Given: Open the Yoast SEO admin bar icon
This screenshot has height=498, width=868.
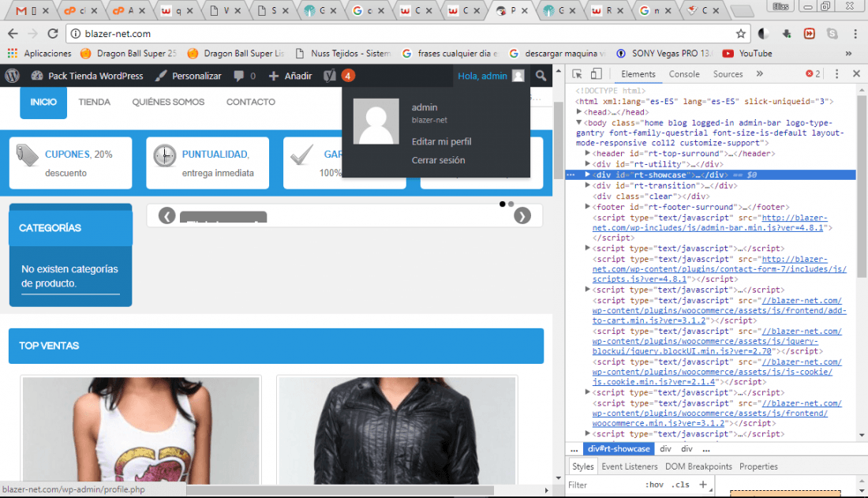Looking at the screenshot, I should (x=330, y=76).
